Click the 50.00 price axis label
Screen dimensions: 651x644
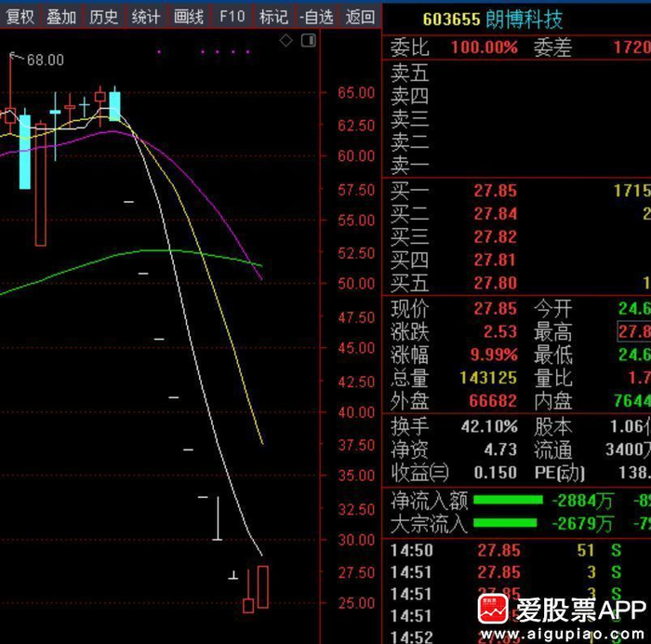pyautogui.click(x=356, y=284)
